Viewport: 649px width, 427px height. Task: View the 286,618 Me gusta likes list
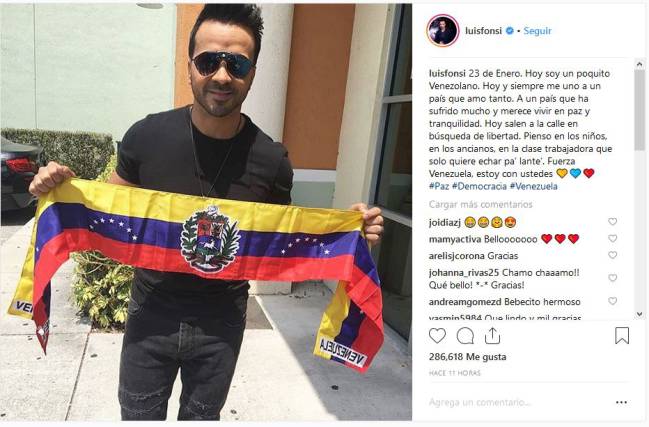[467, 357]
